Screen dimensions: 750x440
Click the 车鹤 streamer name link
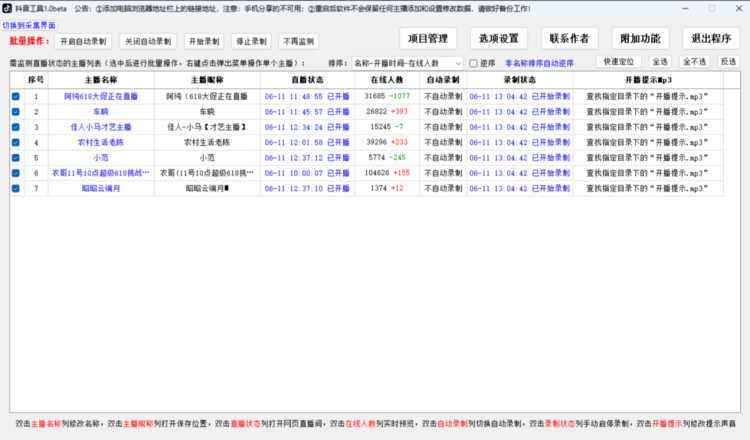(x=101, y=112)
